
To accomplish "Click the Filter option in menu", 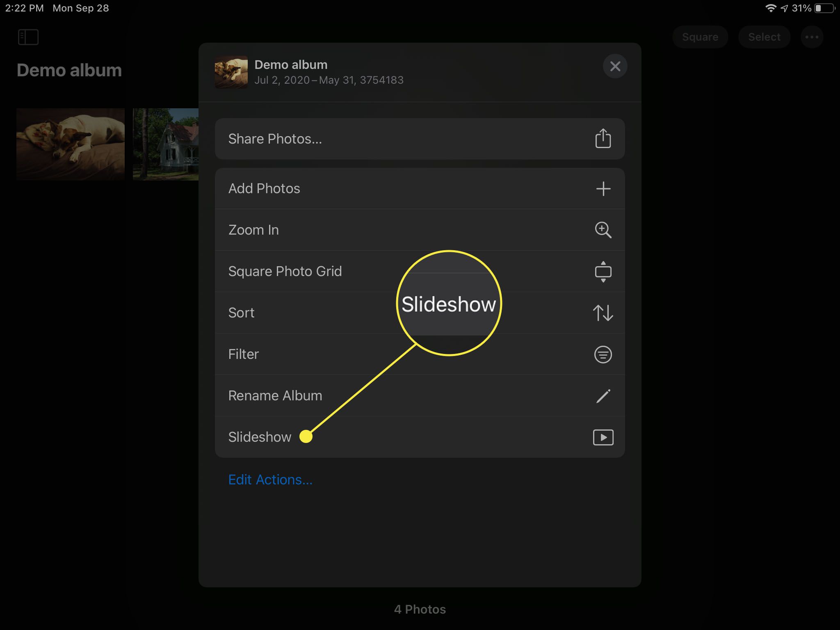I will click(420, 354).
